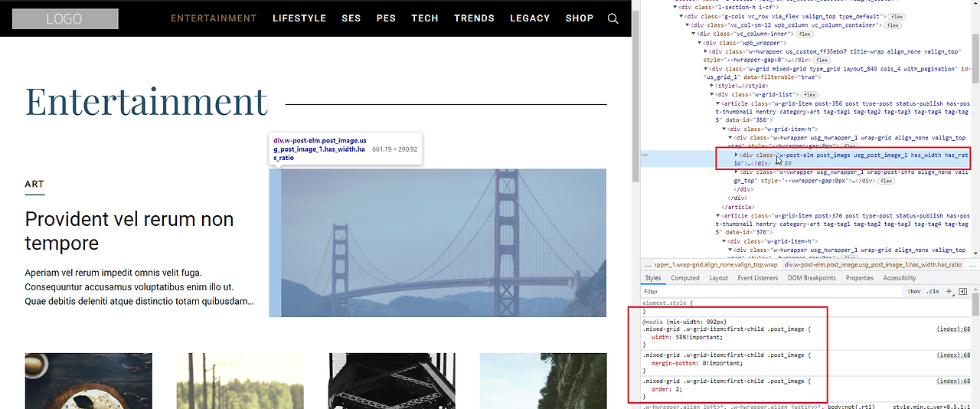Viewport: 980px width, 409px height.
Task: Open (index):68 source link for width rule
Action: (953, 329)
